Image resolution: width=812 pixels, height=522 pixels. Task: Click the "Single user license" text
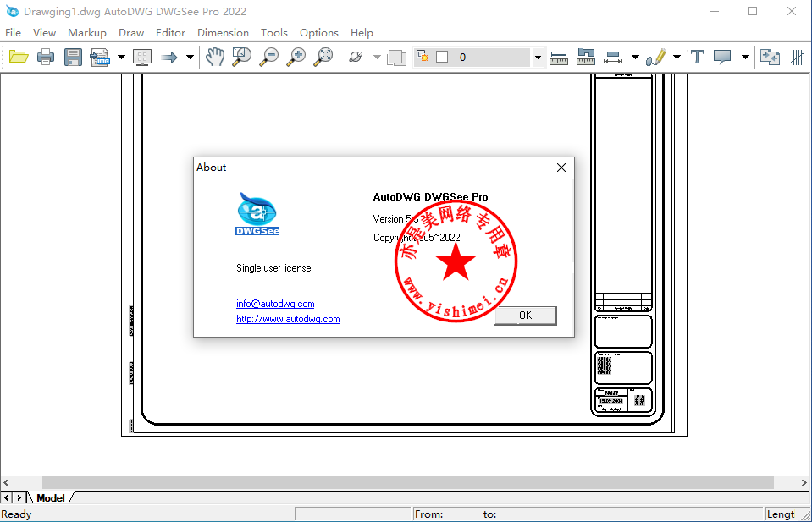[x=273, y=268]
